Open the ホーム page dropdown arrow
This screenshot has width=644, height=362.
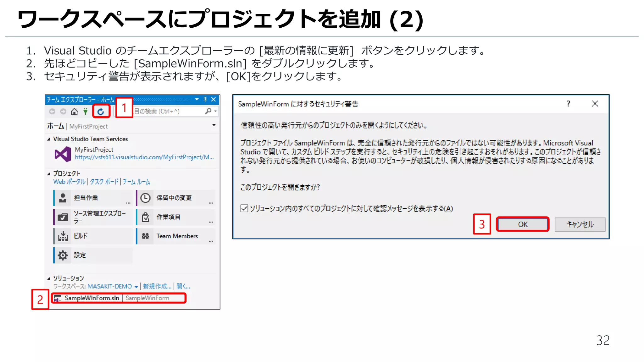[214, 125]
